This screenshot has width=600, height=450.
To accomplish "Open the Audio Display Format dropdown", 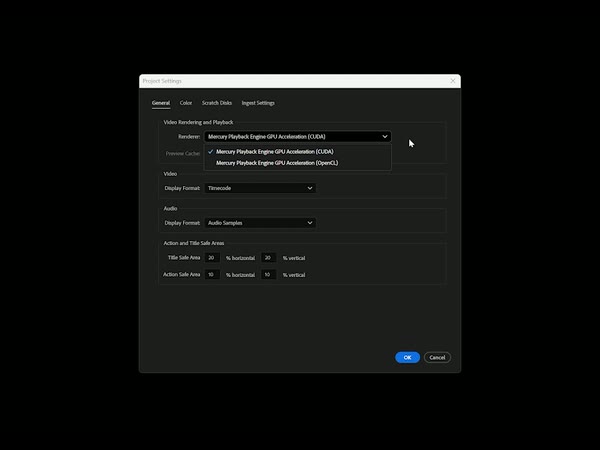I will pos(260,223).
